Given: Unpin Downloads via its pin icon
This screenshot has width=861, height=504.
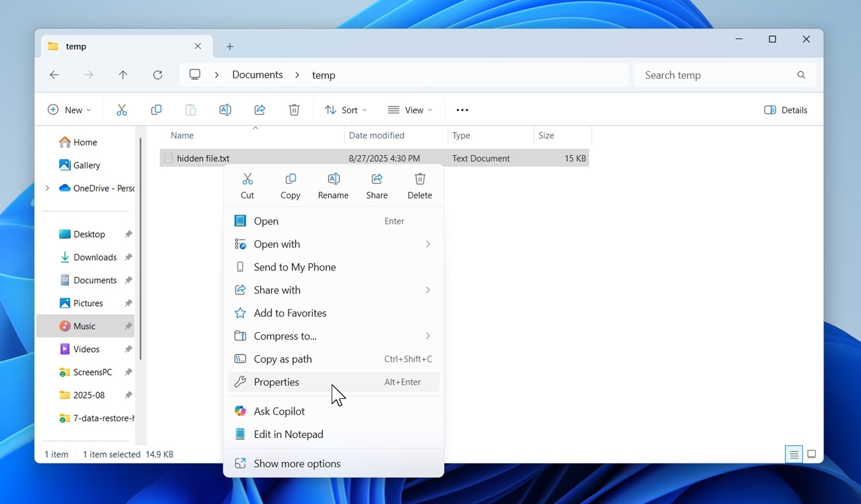Looking at the screenshot, I should click(x=128, y=257).
